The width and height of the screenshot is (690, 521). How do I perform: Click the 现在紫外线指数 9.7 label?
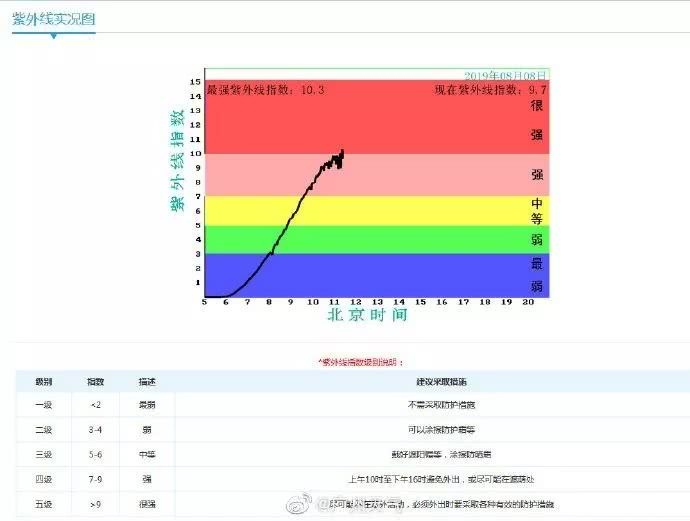(x=490, y=90)
